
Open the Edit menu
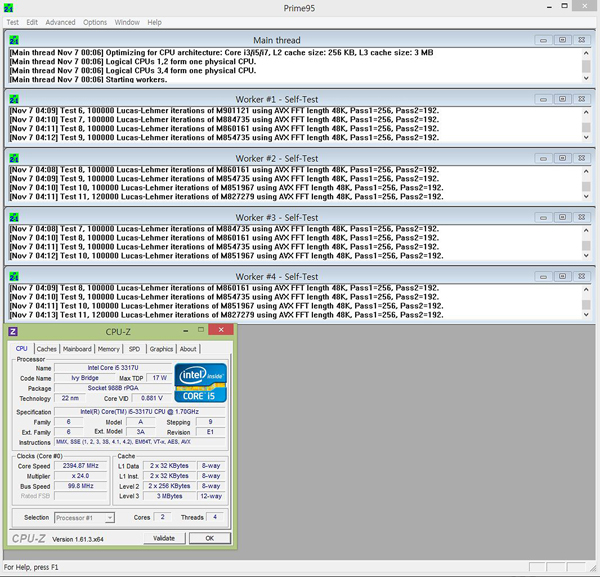pyautogui.click(x=32, y=22)
